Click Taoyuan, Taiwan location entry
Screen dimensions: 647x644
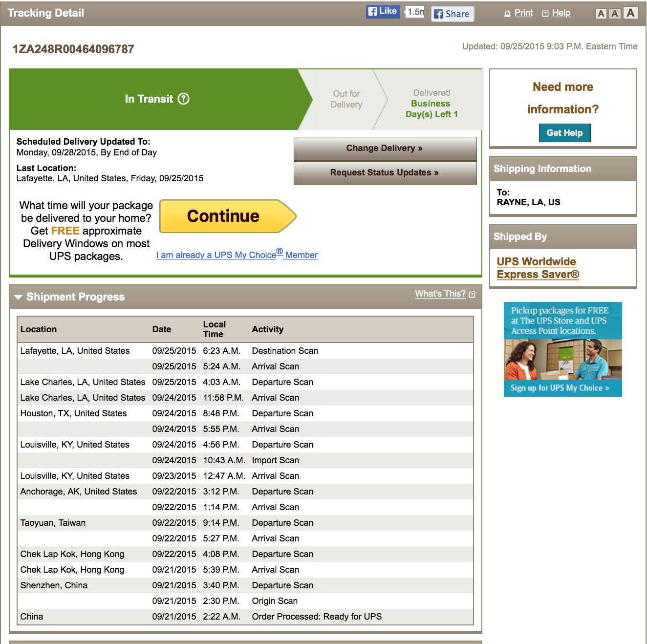[53, 523]
